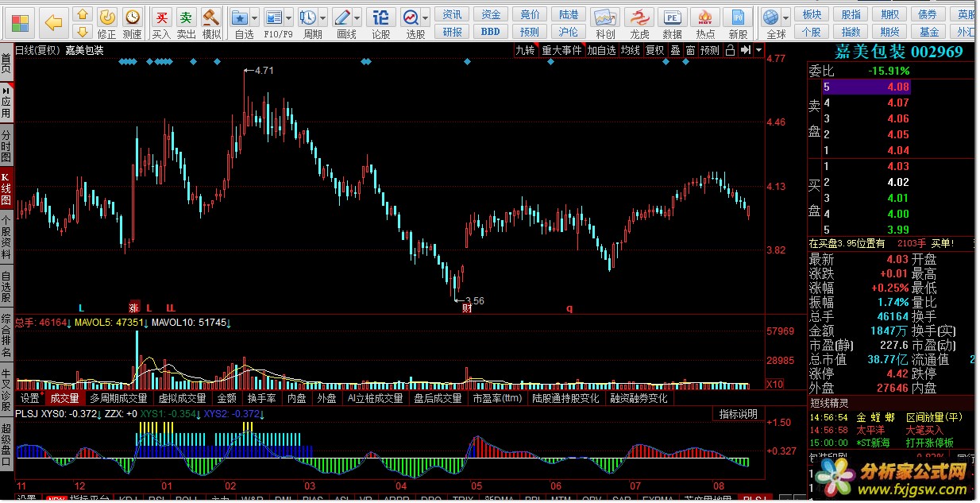Screen dimensions: 980x503
Task: Click the BBD button
Action: click(491, 32)
